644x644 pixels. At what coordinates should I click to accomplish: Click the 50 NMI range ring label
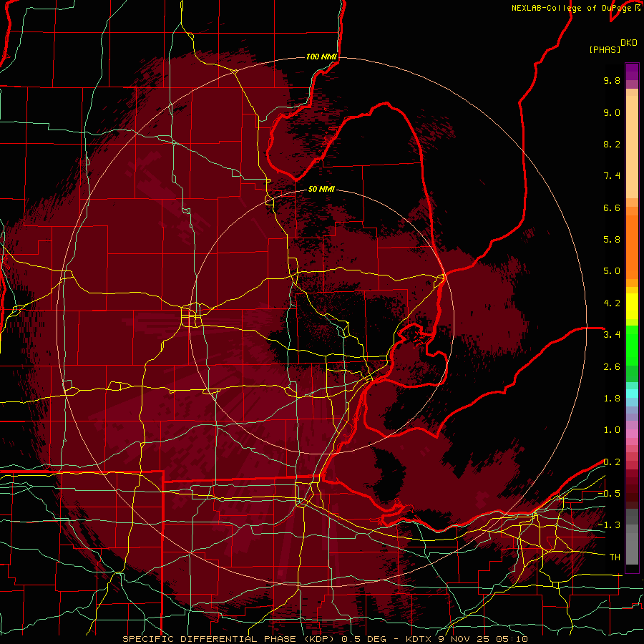[321, 189]
